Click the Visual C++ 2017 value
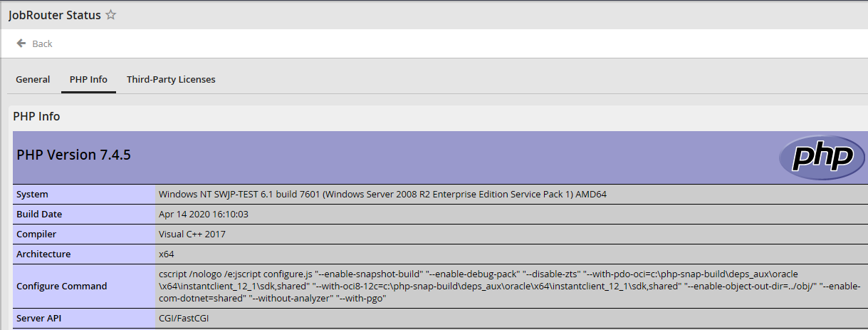Image resolution: width=868 pixels, height=330 pixels. (192, 234)
